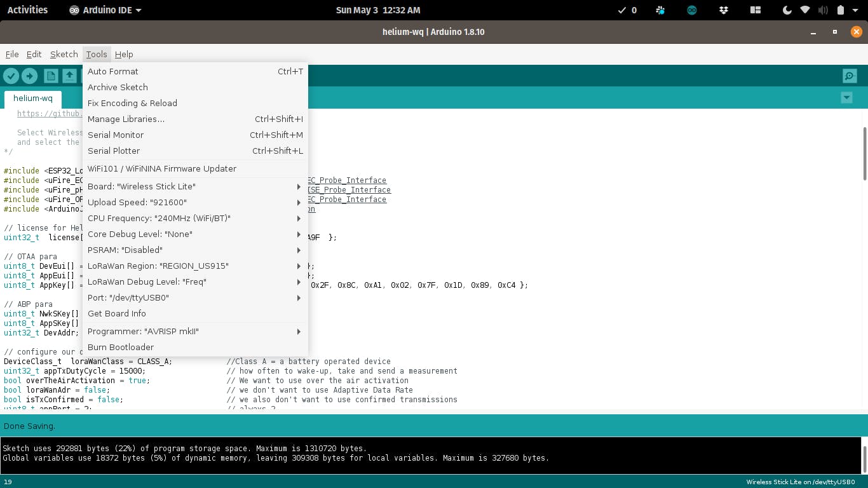The image size is (868, 488).
Task: Expand LoRaWan Region: "REGION_US915" submenu
Action: (x=195, y=266)
